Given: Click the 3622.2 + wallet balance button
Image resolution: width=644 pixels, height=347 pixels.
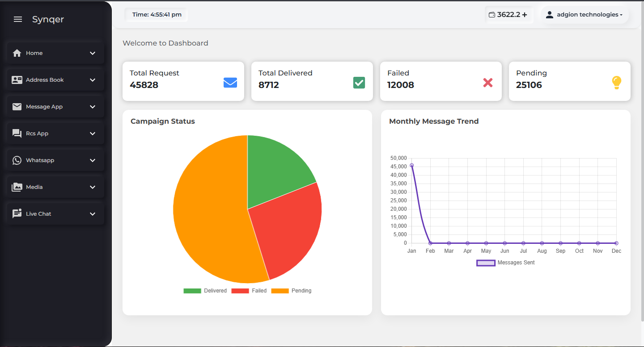Looking at the screenshot, I should [508, 15].
